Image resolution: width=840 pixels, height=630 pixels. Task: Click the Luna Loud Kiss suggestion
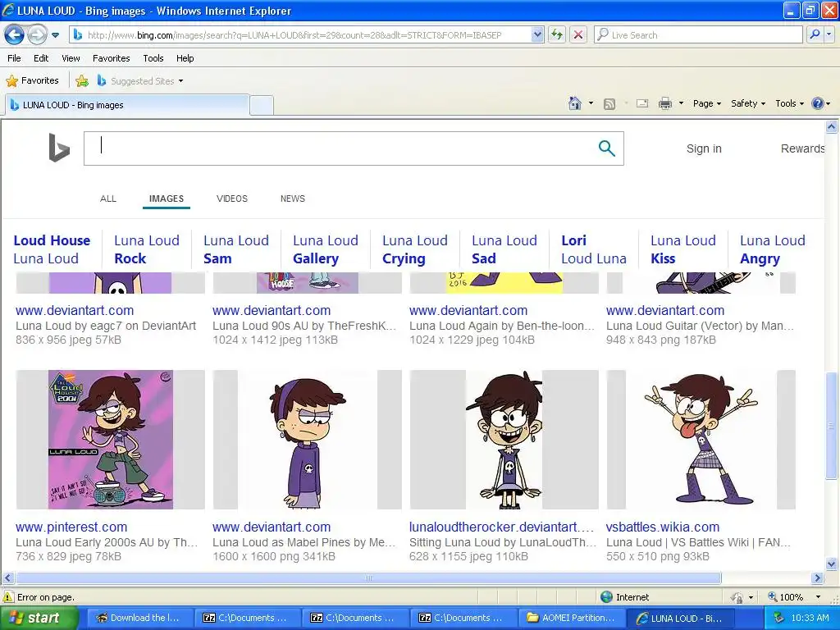pos(683,249)
